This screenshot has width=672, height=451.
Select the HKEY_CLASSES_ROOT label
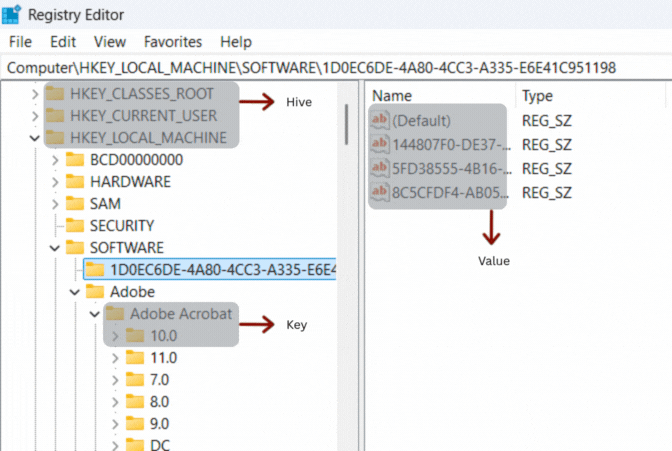[x=142, y=94]
